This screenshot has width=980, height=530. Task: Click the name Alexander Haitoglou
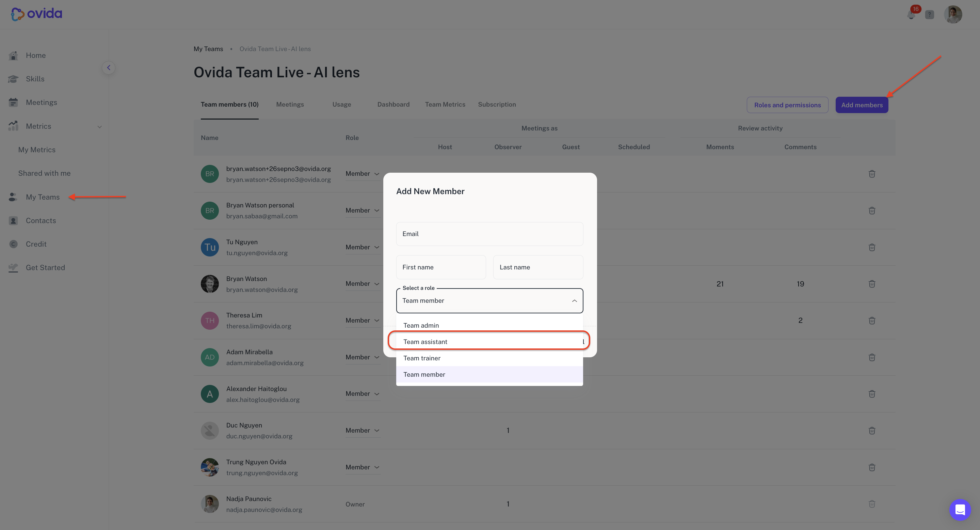(256, 389)
